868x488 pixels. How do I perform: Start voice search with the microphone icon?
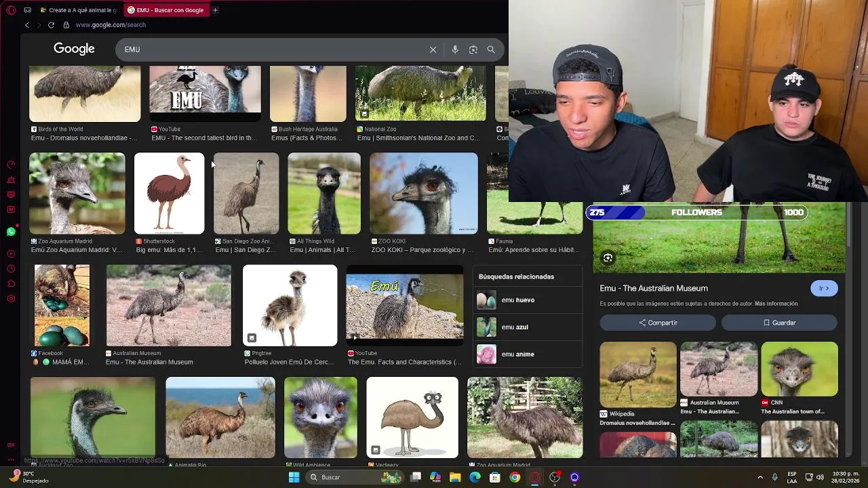[x=455, y=49]
